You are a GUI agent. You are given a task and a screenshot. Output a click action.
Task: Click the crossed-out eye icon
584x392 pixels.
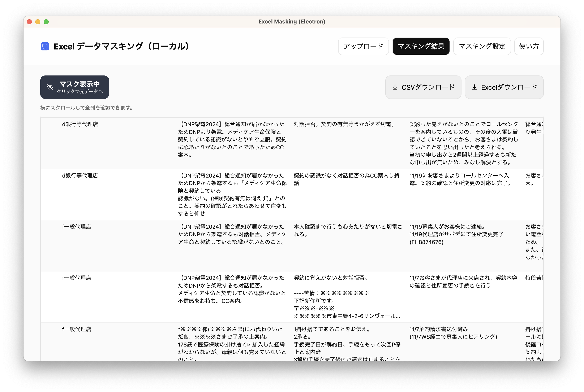(50, 87)
